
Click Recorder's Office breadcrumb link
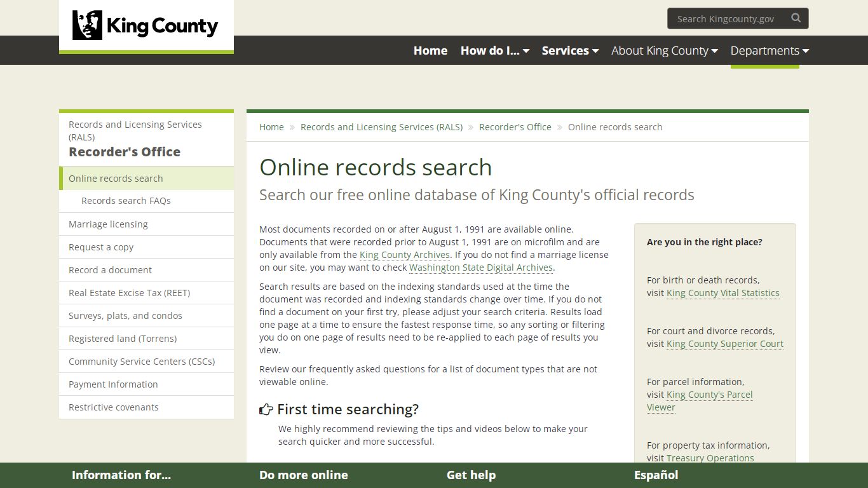click(x=515, y=127)
